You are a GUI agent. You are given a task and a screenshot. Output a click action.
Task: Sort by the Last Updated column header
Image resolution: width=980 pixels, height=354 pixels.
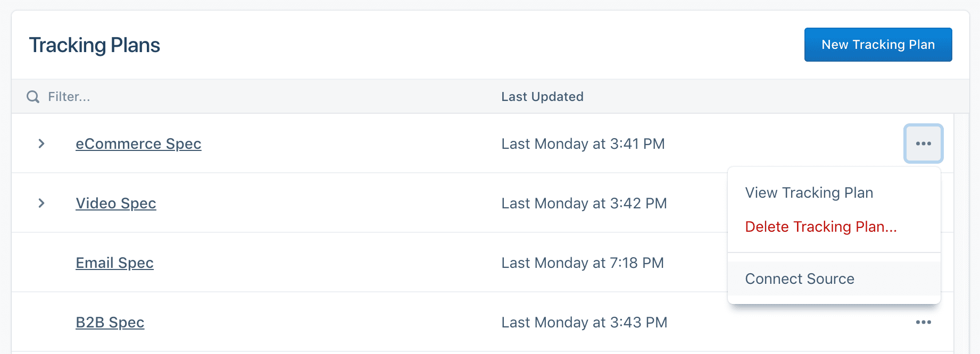(x=542, y=96)
